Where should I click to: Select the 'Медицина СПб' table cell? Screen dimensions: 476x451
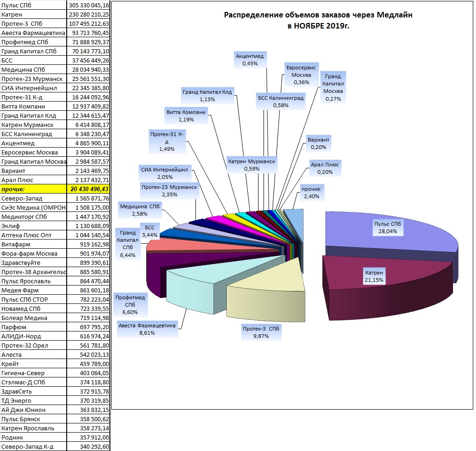point(33,69)
